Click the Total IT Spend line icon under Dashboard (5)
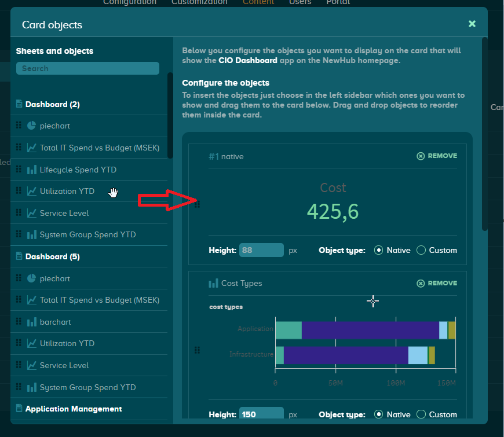 (x=31, y=300)
